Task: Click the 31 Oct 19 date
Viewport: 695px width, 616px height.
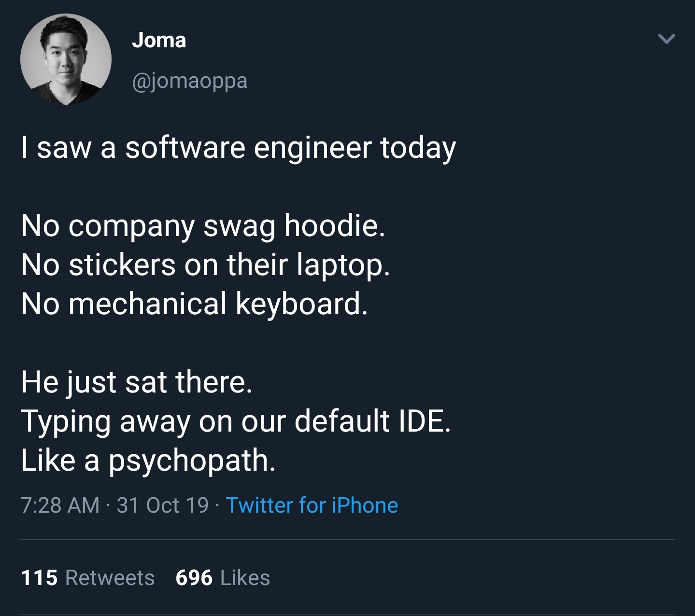Action: [163, 505]
